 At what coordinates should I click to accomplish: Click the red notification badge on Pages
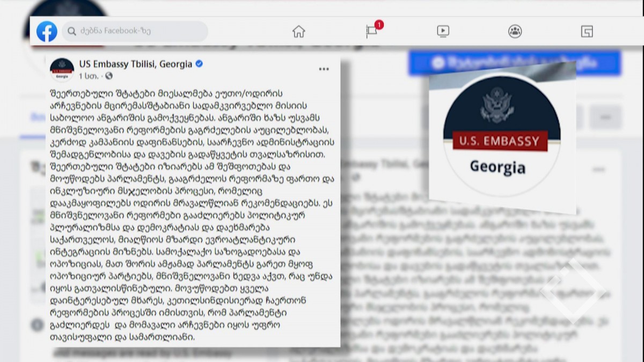click(x=379, y=25)
